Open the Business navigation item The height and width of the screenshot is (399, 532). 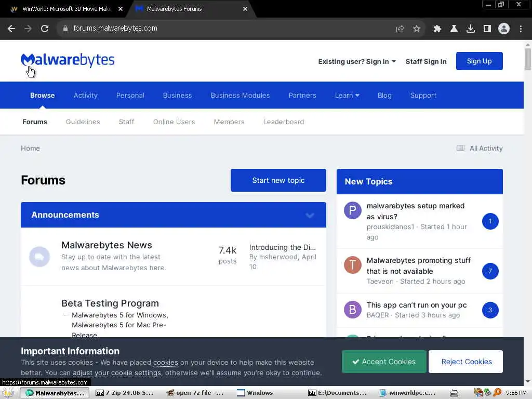pos(178,96)
